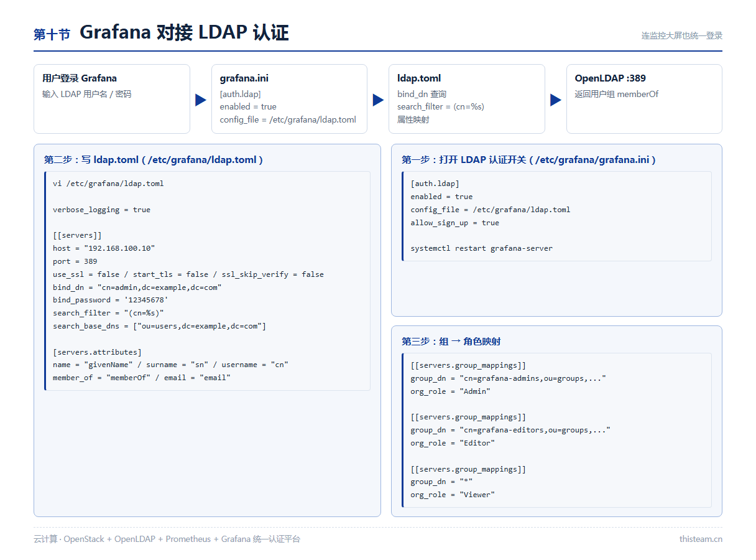This screenshot has height=560, width=756.
Task: Click '[auth.ldap]' in the grafana.ini card
Action: [241, 94]
